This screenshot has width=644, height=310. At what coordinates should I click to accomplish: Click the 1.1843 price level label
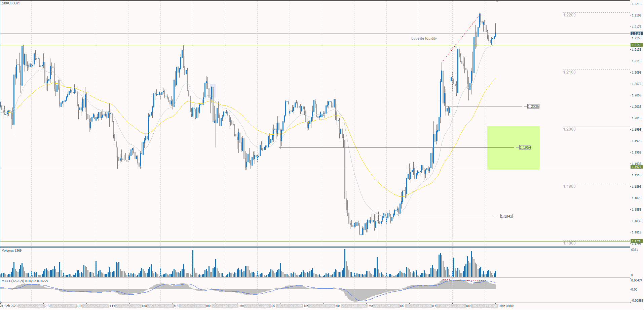pyautogui.click(x=506, y=216)
